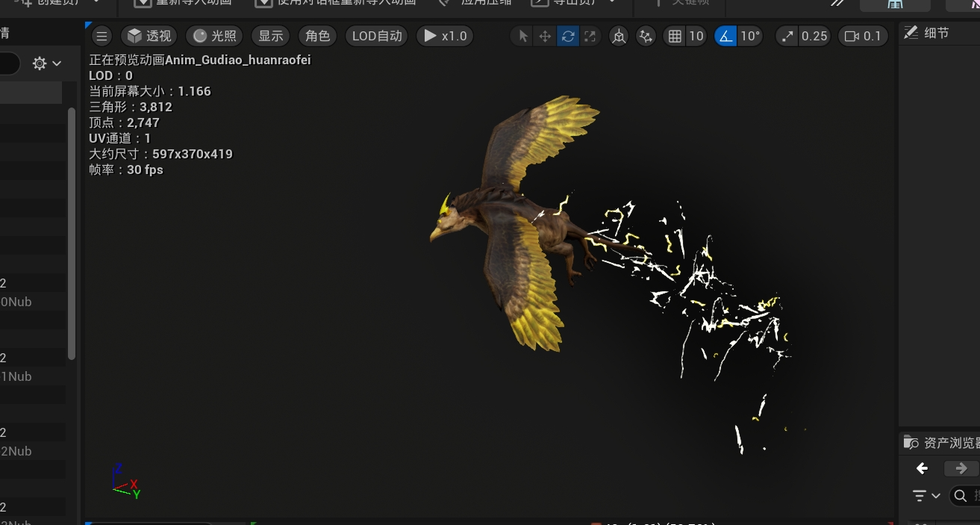Click the x1.0 playback speed button

click(x=445, y=36)
